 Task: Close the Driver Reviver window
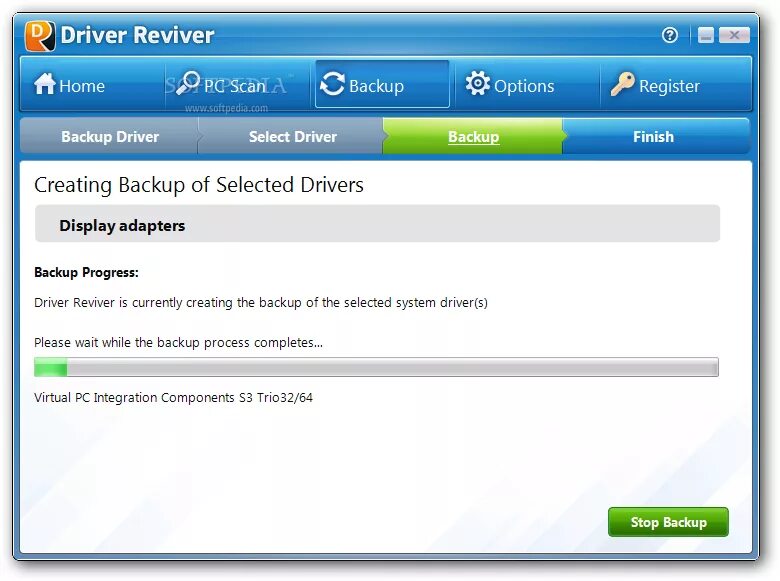tap(734, 35)
